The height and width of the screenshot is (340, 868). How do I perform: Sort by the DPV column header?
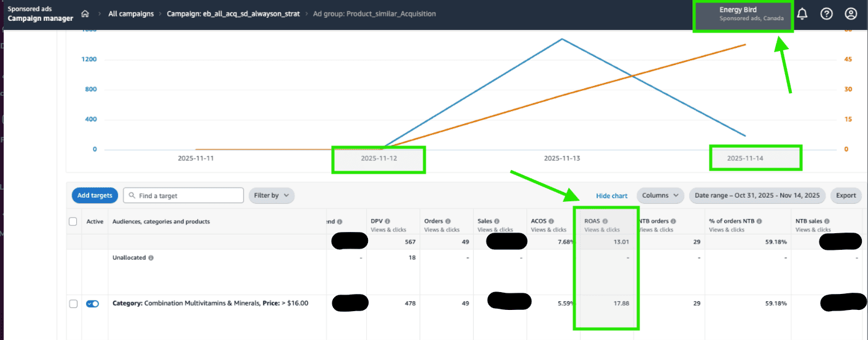[377, 222]
